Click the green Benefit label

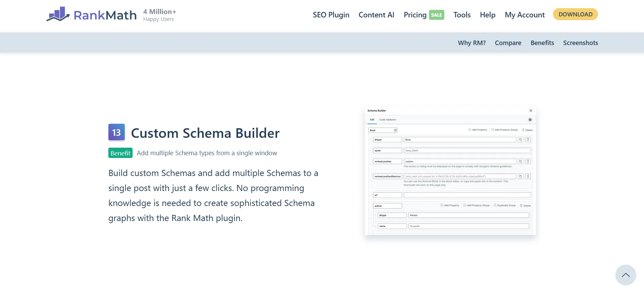tap(120, 153)
